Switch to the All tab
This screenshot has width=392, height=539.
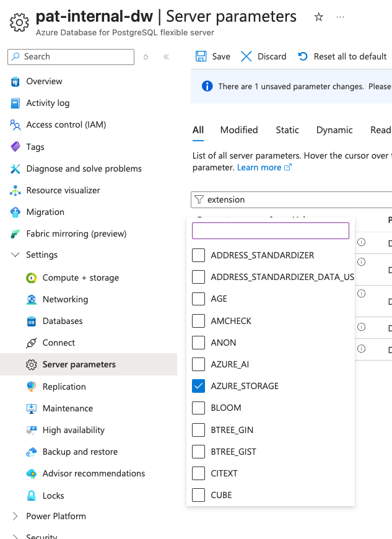[198, 130]
